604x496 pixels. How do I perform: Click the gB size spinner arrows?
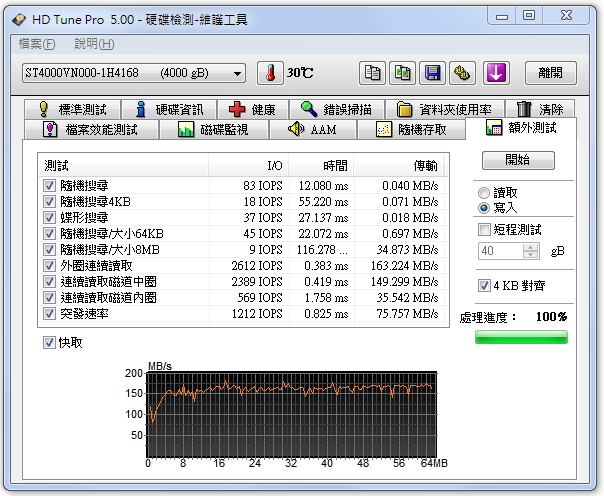[x=529, y=251]
